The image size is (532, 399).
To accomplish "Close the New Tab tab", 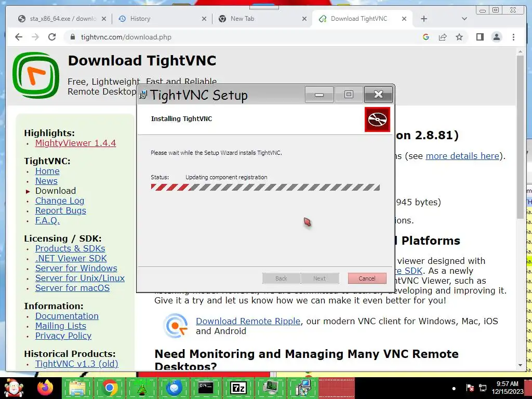I will coord(304,19).
